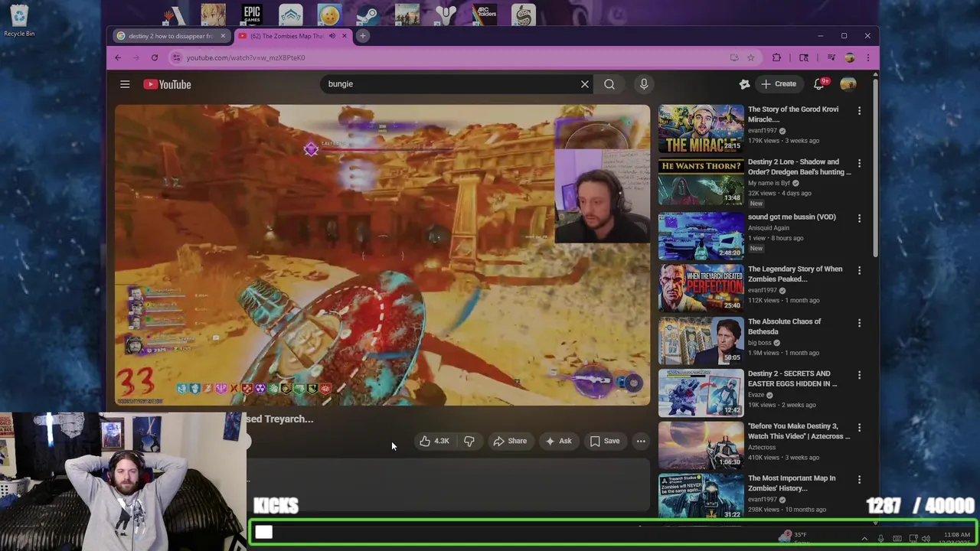Open media controls in browser toolbar
This screenshot has height=551, width=980.
831,57
